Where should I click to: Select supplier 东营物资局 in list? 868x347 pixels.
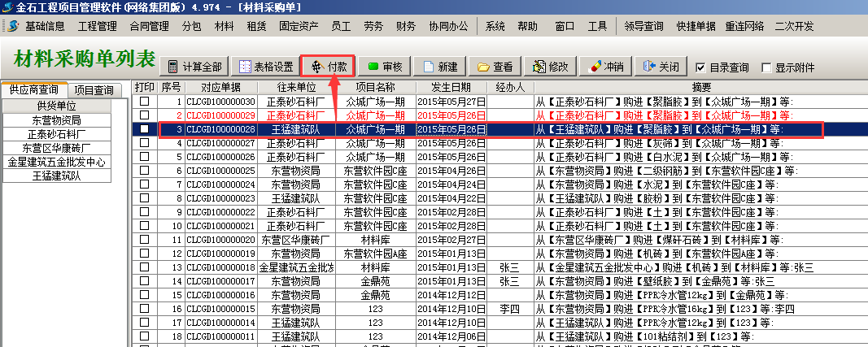pos(56,120)
